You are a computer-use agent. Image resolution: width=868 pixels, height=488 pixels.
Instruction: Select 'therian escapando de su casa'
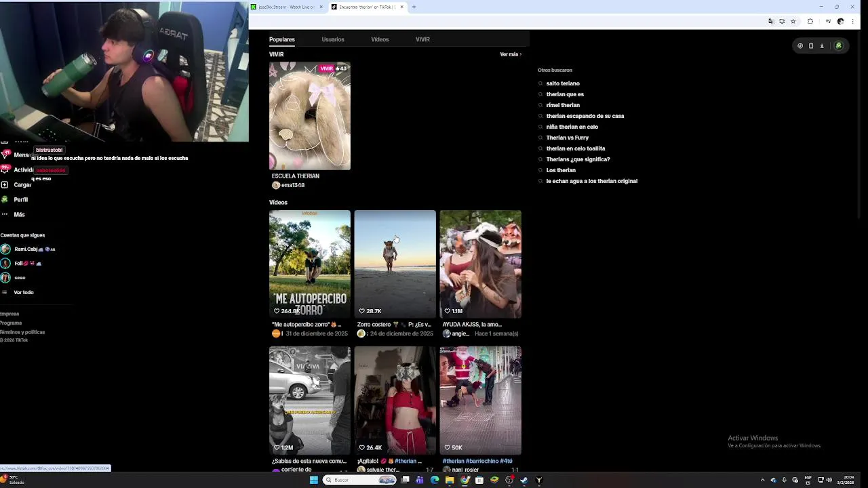tap(585, 116)
